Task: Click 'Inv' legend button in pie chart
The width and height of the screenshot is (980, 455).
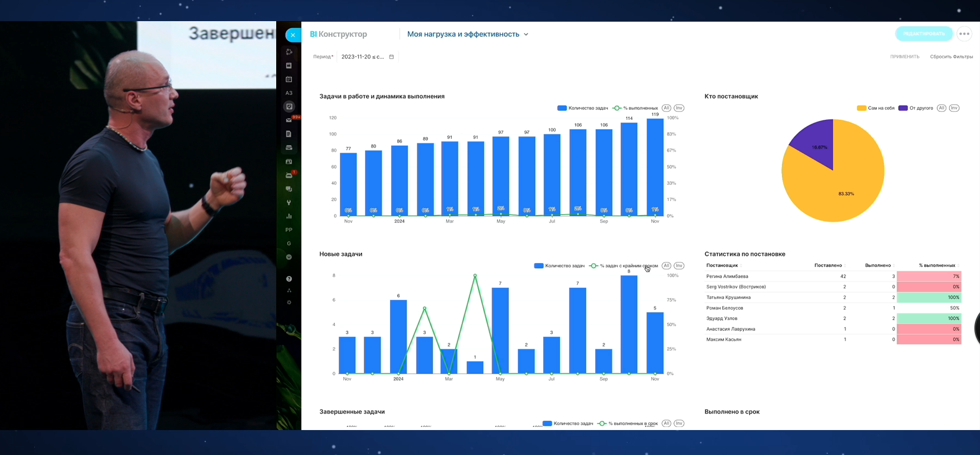Action: 954,108
